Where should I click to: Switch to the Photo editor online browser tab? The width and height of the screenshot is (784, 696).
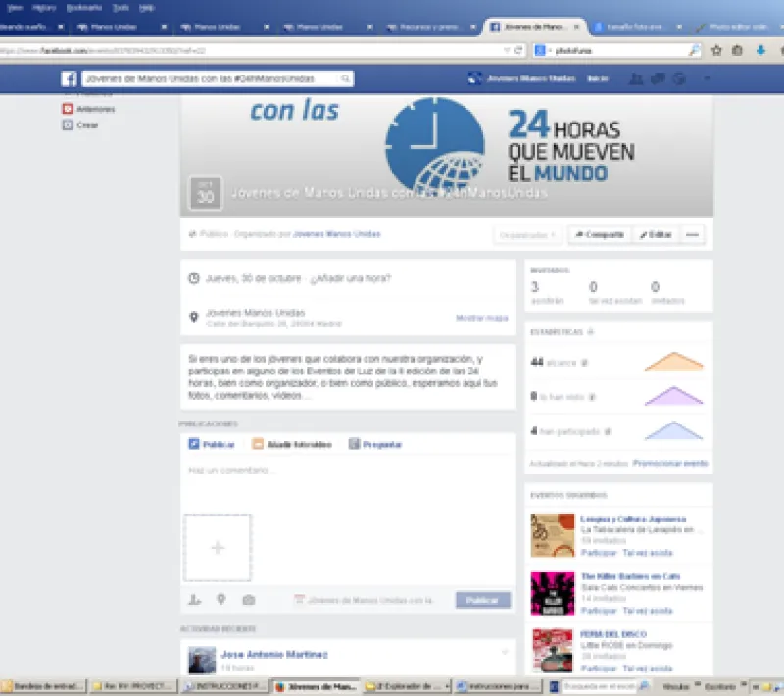pos(739,27)
